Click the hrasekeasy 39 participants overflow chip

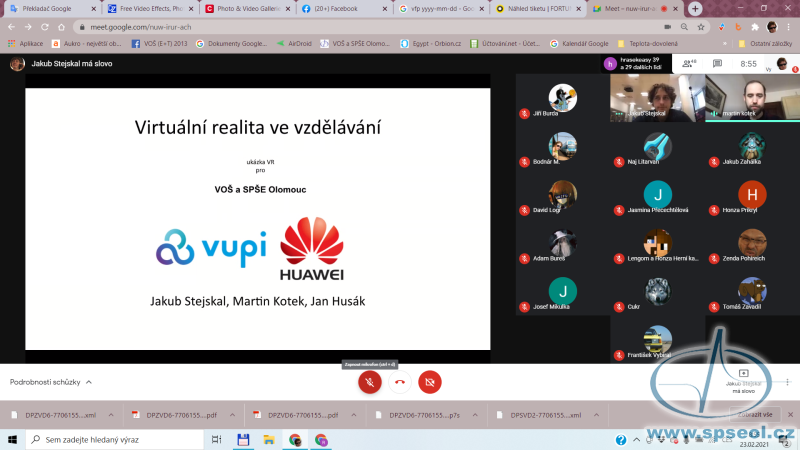[635, 63]
